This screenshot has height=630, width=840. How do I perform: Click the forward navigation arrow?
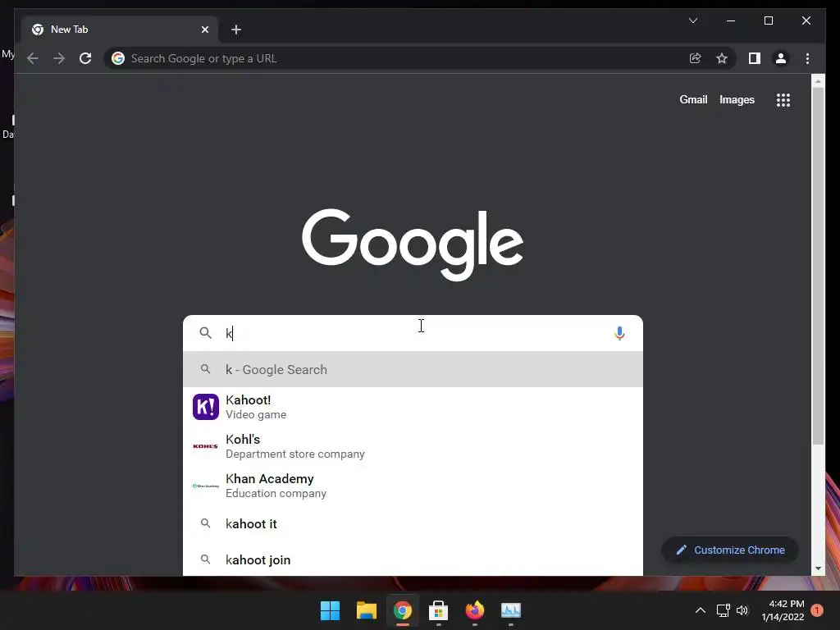[x=59, y=58]
